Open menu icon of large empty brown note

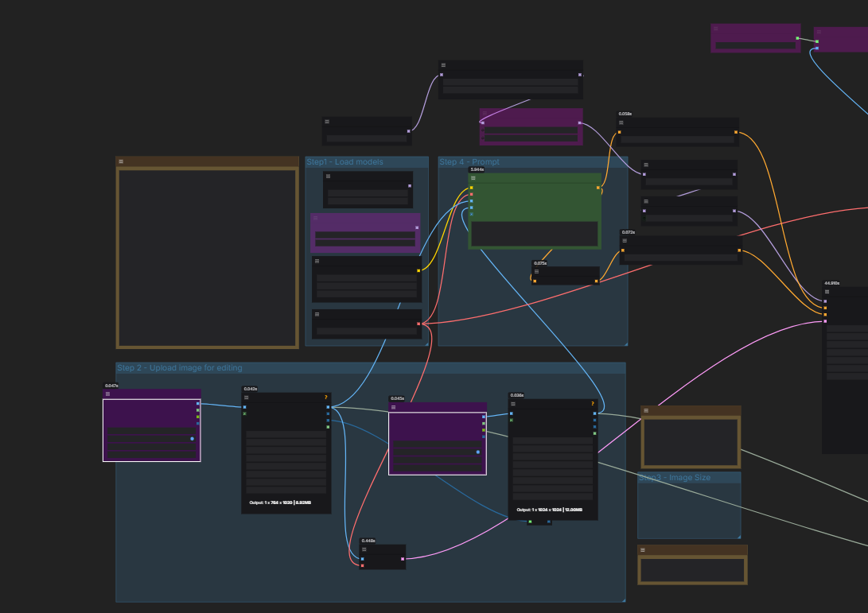121,161
